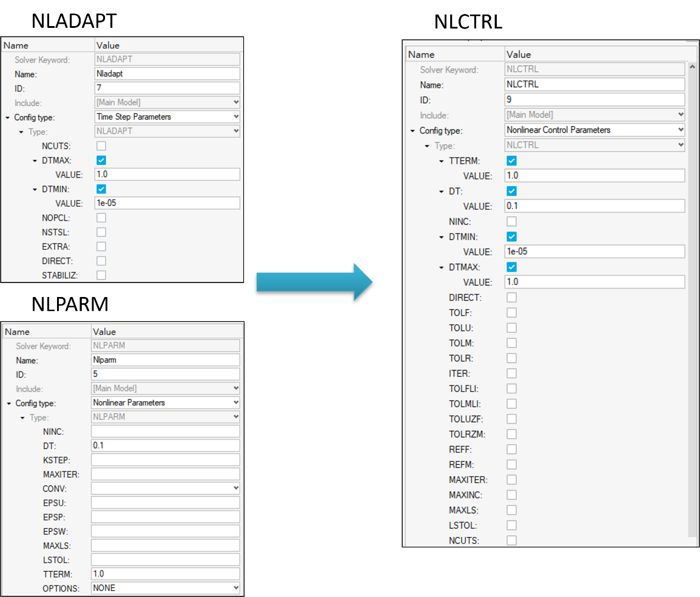The height and width of the screenshot is (597, 700).
Task: Enable the TOLF checkbox
Action: point(511,313)
